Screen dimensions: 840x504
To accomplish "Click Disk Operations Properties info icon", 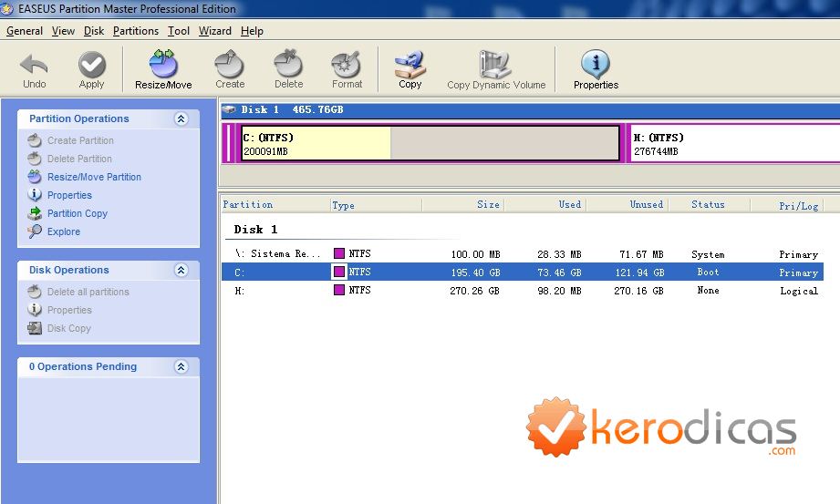I will coord(35,310).
